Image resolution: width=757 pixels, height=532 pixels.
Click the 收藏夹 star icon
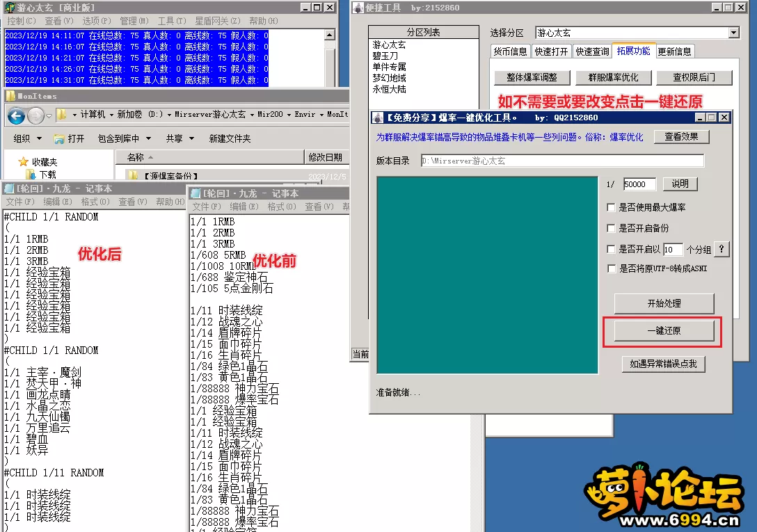[x=23, y=162]
